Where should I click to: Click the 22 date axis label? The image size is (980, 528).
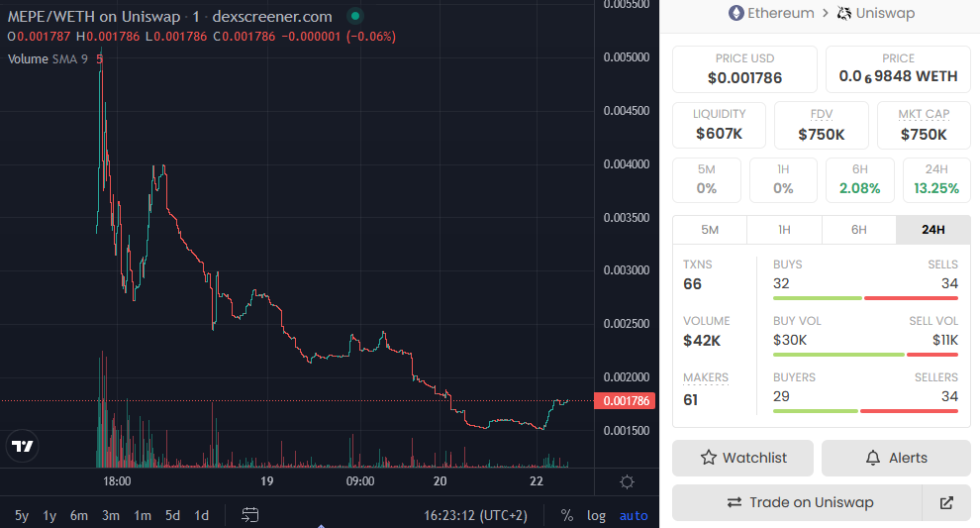tap(537, 481)
